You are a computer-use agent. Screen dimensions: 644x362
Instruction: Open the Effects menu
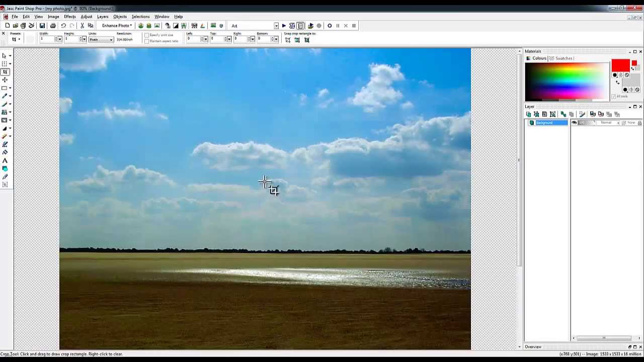(x=70, y=17)
